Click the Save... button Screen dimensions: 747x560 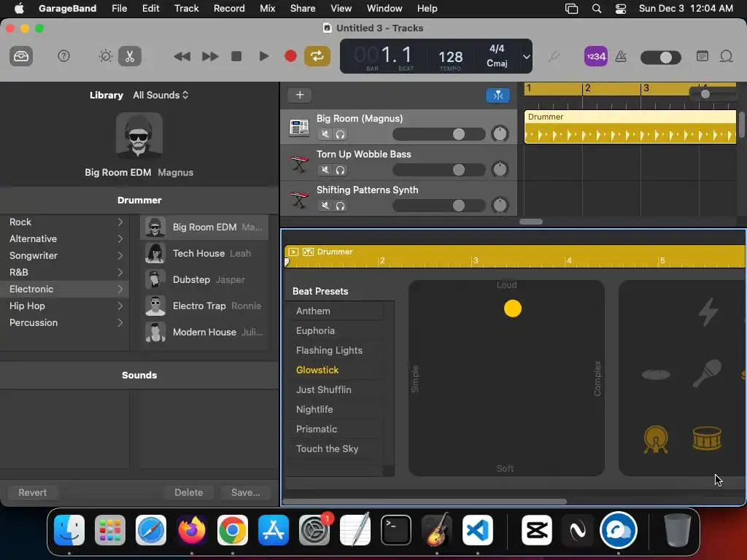point(245,492)
